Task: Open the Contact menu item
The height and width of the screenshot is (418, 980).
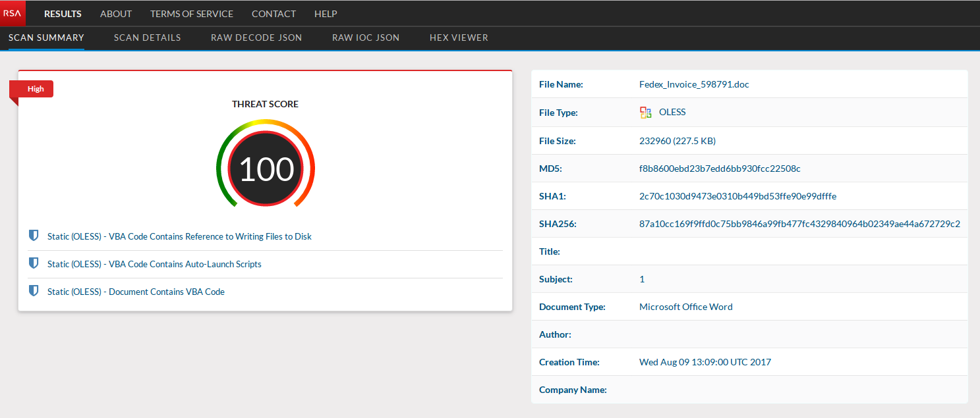Action: 274,14
